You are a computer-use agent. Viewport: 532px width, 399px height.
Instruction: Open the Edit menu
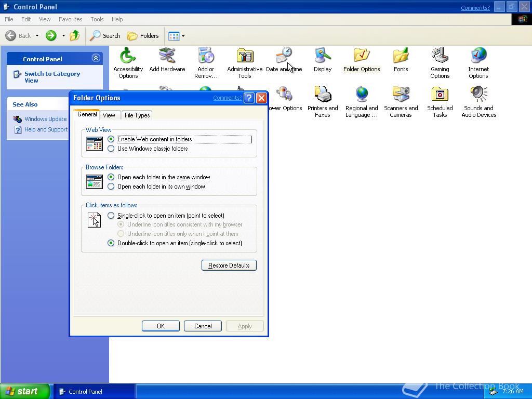click(x=26, y=19)
